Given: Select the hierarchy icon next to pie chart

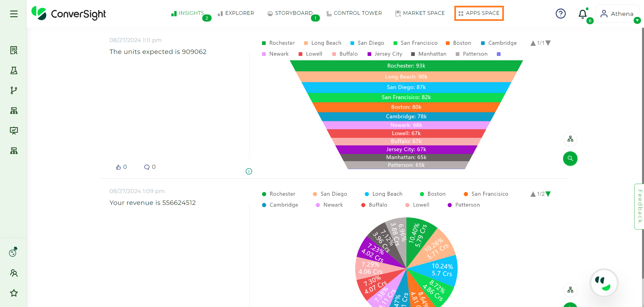Looking at the screenshot, I should coord(570,290).
